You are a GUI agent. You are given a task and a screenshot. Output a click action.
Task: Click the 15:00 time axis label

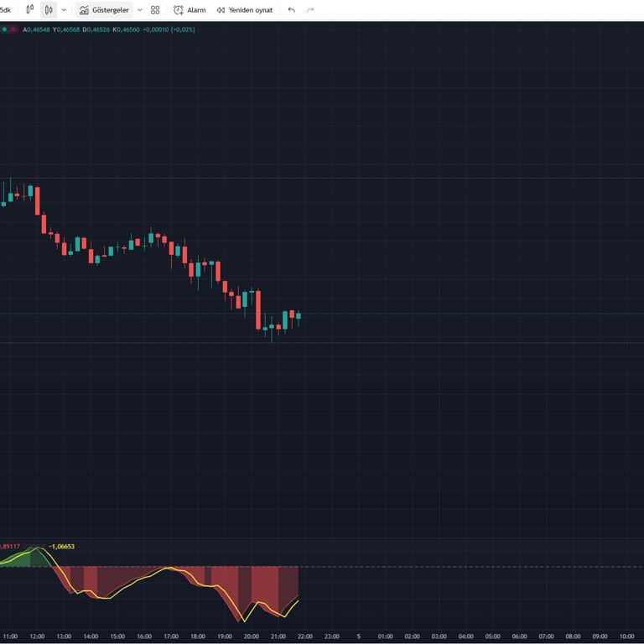point(117,636)
